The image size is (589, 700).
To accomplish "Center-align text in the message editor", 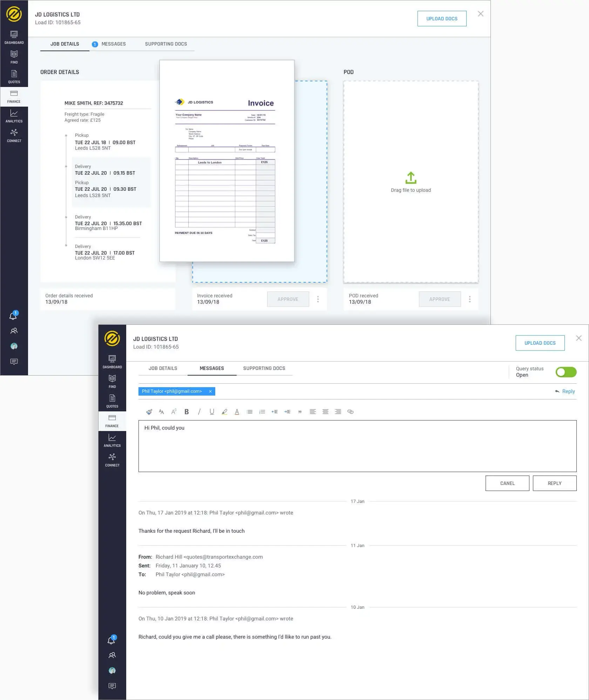I will (325, 412).
